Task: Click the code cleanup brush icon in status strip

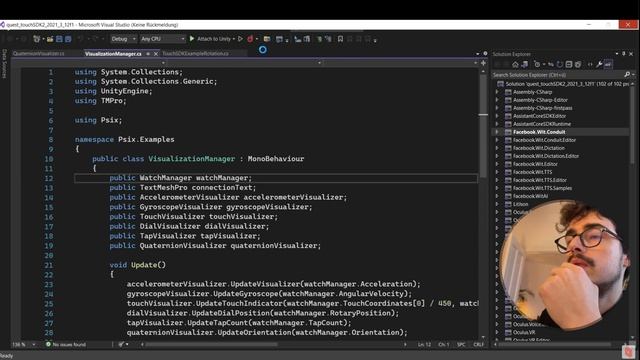Action: click(x=121, y=344)
